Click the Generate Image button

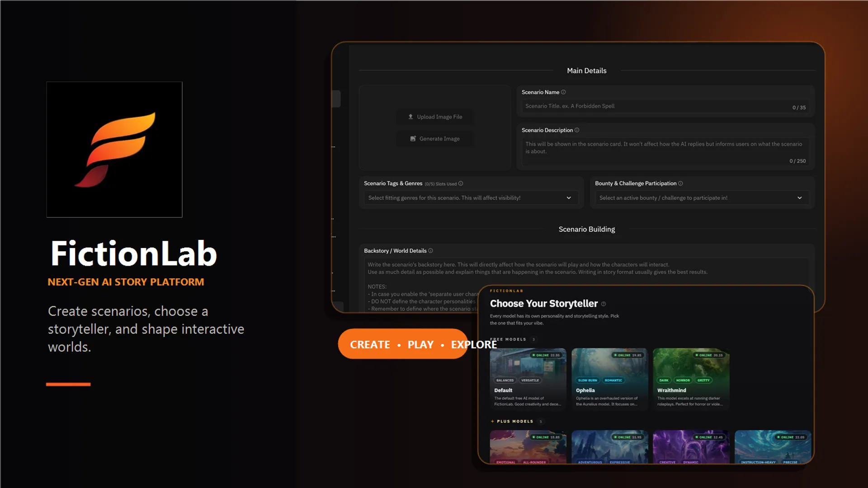pyautogui.click(x=435, y=139)
